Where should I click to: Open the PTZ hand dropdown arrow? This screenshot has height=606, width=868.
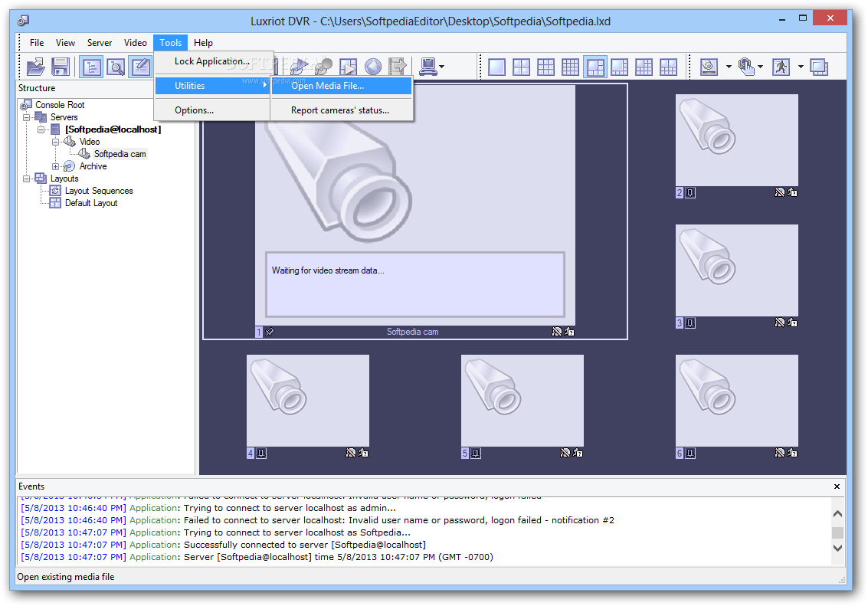tap(760, 67)
